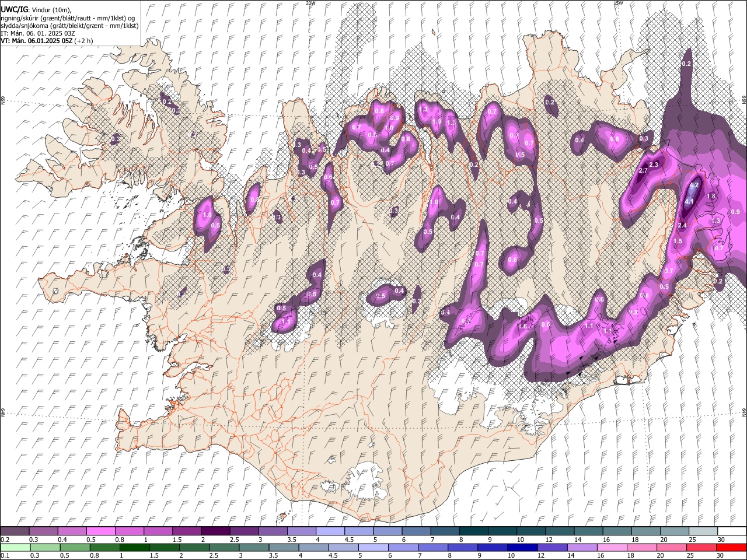Click the '20W' longitude label
The width and height of the screenshot is (747, 560).
310,3
